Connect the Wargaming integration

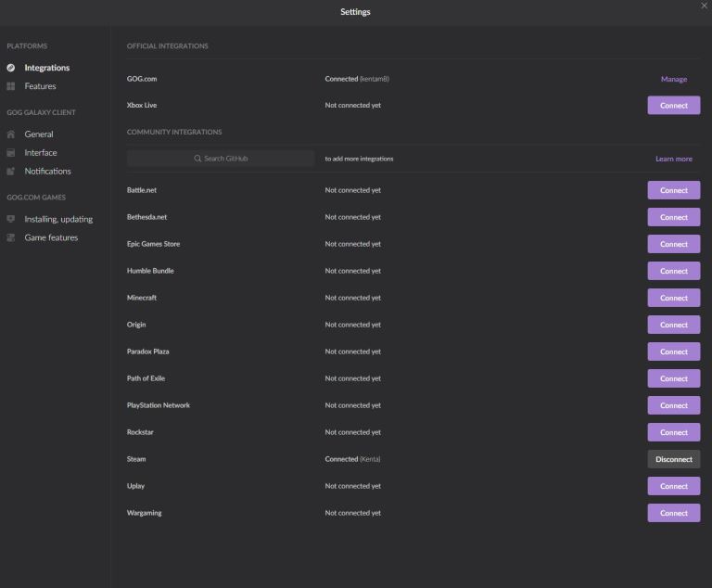[674, 513]
